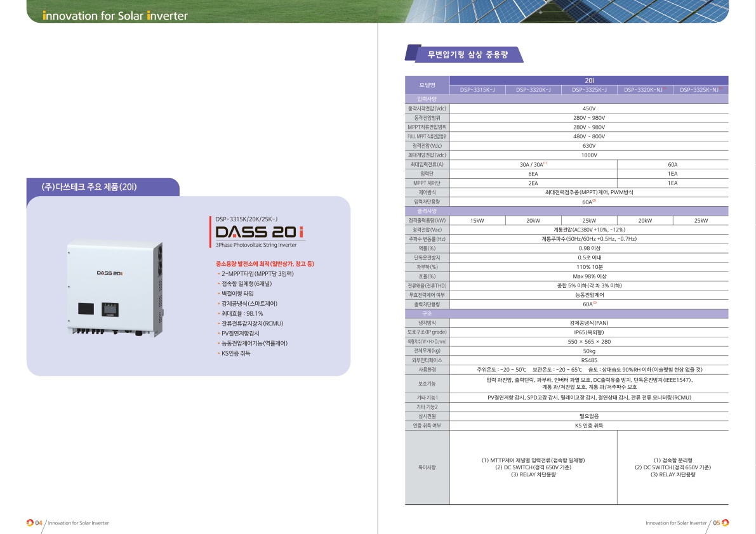Click the DSP-3325K-NJ model column header

point(700,90)
